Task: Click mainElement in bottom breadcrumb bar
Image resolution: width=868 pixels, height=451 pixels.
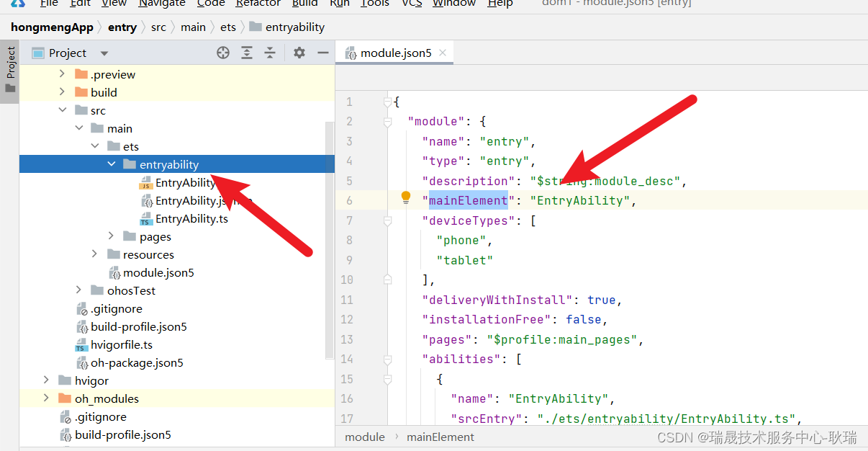Action: coord(440,437)
